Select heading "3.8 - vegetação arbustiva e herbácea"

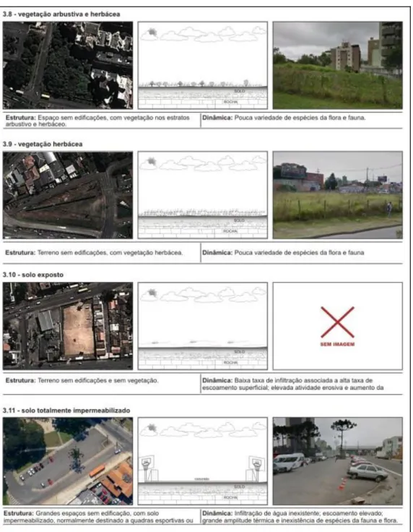[x=61, y=14]
